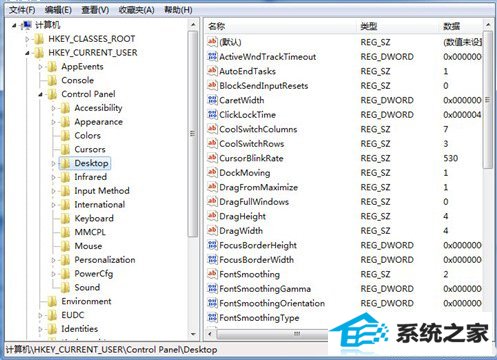Click the value list horizontal scroll-left arrow

tap(210, 334)
